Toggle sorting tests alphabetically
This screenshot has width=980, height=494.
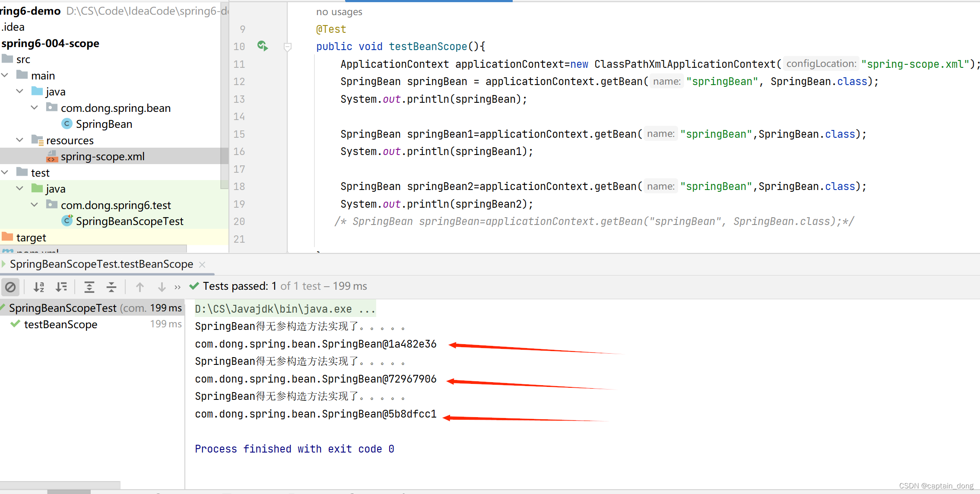tap(38, 286)
